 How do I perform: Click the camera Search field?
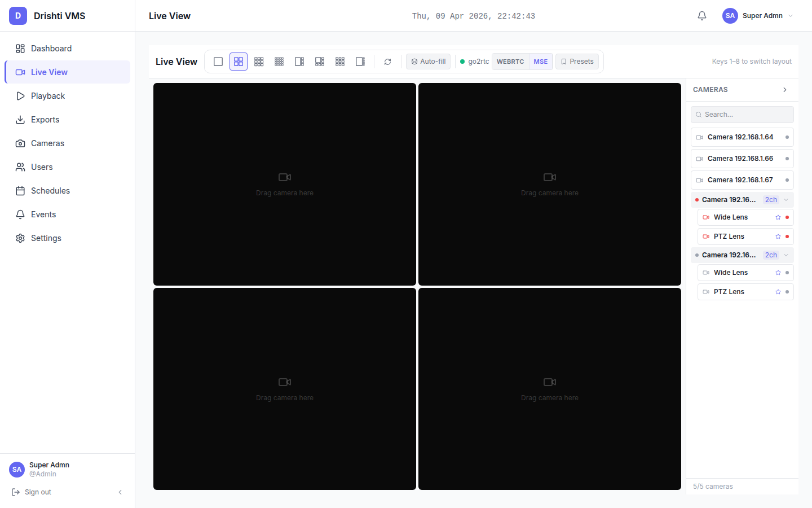pos(742,114)
